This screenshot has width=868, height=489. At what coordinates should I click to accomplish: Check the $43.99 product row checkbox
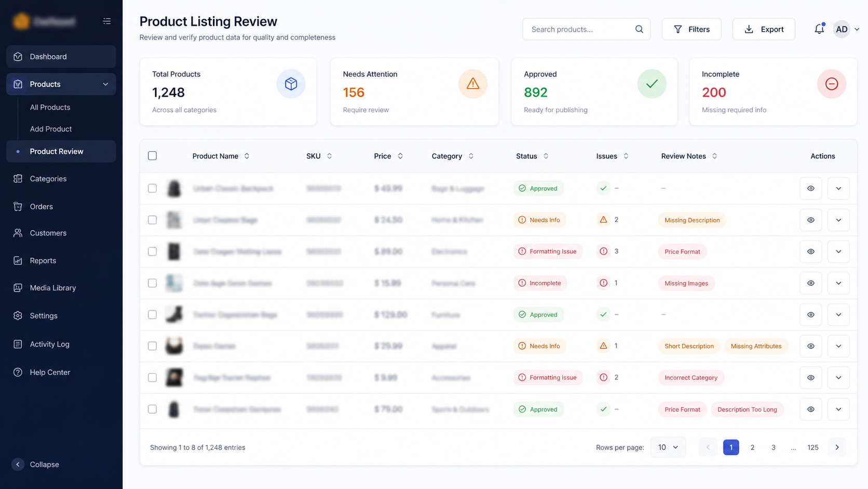[152, 188]
